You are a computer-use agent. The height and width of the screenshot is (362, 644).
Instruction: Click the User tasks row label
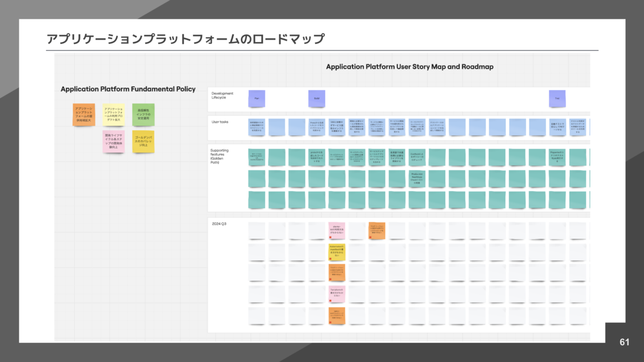point(220,121)
